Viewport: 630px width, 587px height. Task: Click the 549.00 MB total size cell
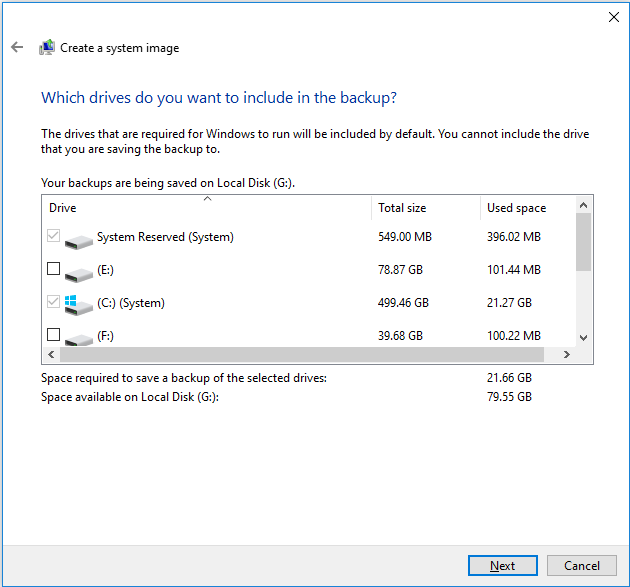click(x=405, y=237)
